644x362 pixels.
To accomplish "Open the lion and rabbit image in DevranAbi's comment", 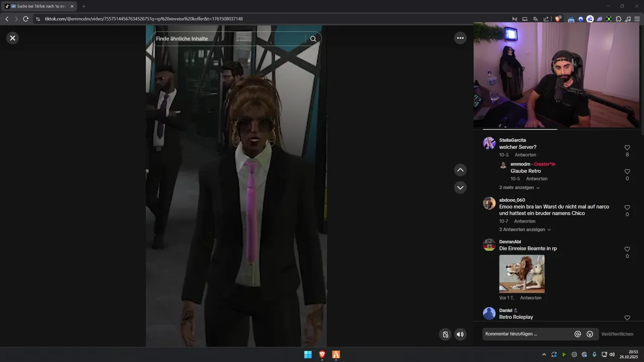I will click(522, 274).
